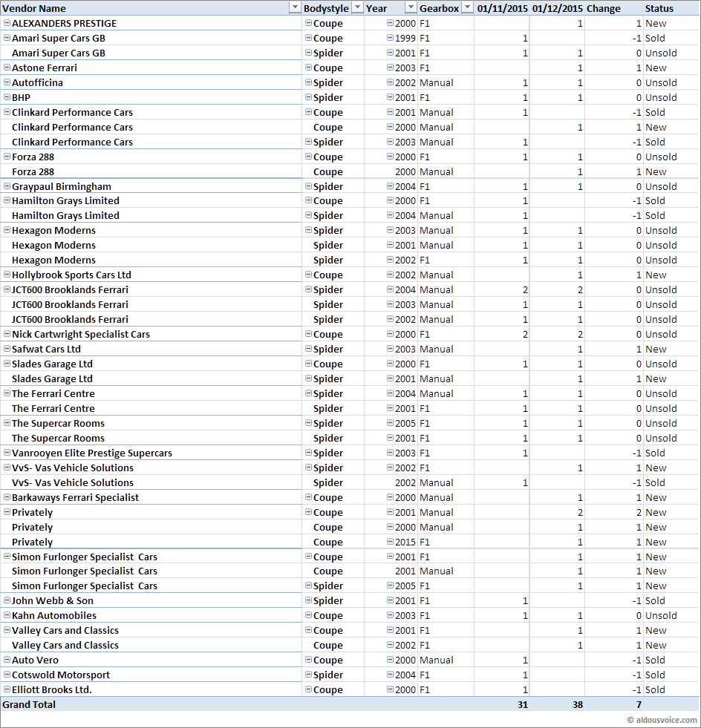Collapse the JCT600 Brooklands Ferrari vendor group

point(7,289)
